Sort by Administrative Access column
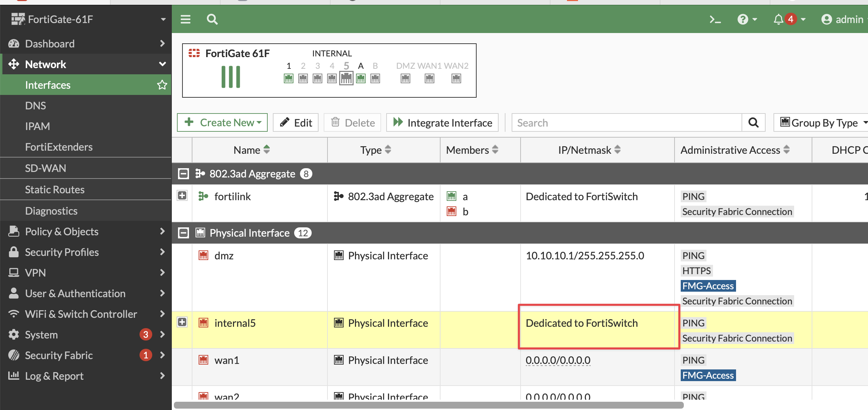 [x=743, y=150]
